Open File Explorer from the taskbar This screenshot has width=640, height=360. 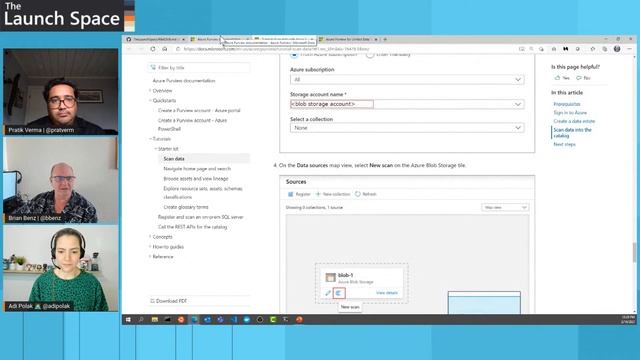point(155,320)
